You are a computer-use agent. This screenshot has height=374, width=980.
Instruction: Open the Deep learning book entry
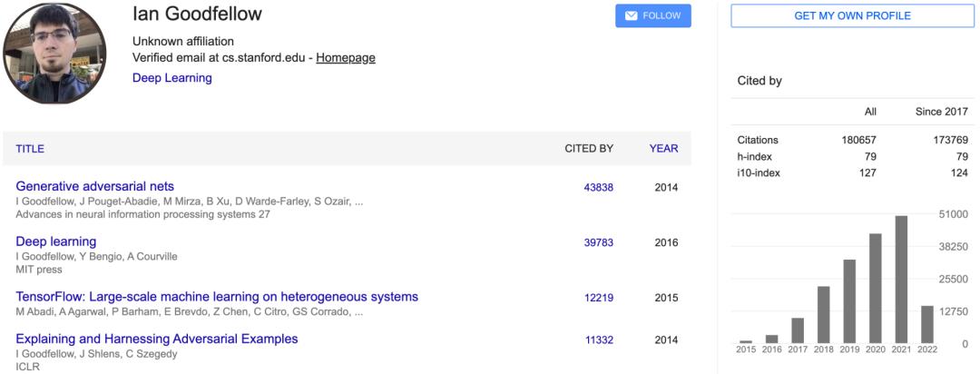(x=56, y=241)
